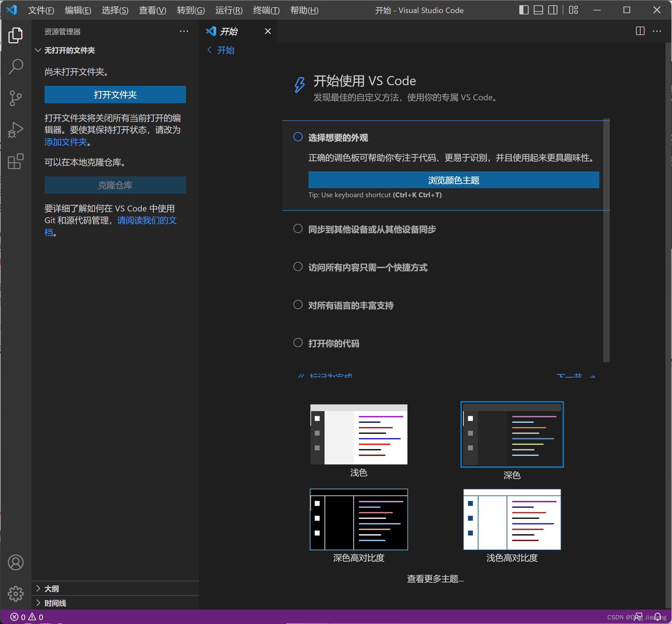This screenshot has width=672, height=624.
Task: Toggle bottom panel layout icon
Action: tap(538, 10)
